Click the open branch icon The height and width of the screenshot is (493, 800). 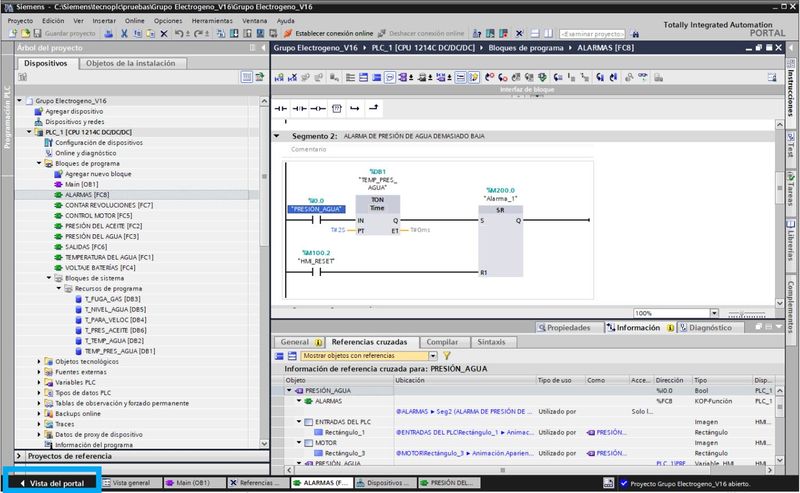355,108
